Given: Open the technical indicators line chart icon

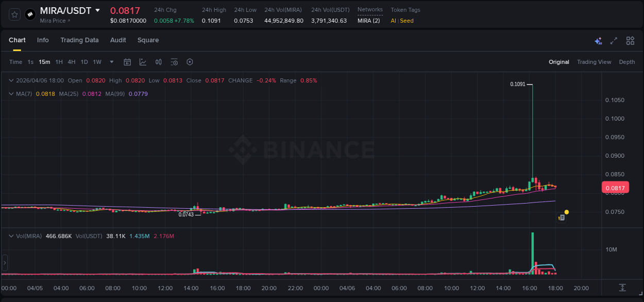Looking at the screenshot, I should tap(143, 62).
